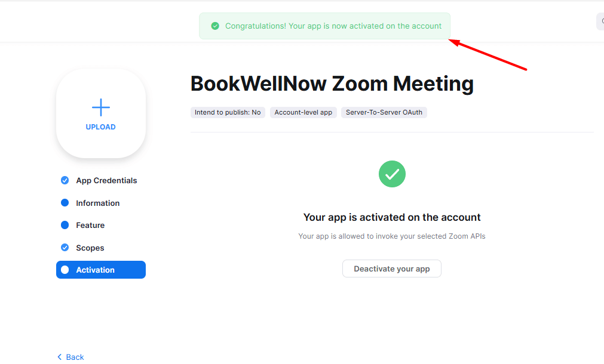Click the App Credentials checkmark icon
Screen dimensions: 604x364
tap(65, 180)
